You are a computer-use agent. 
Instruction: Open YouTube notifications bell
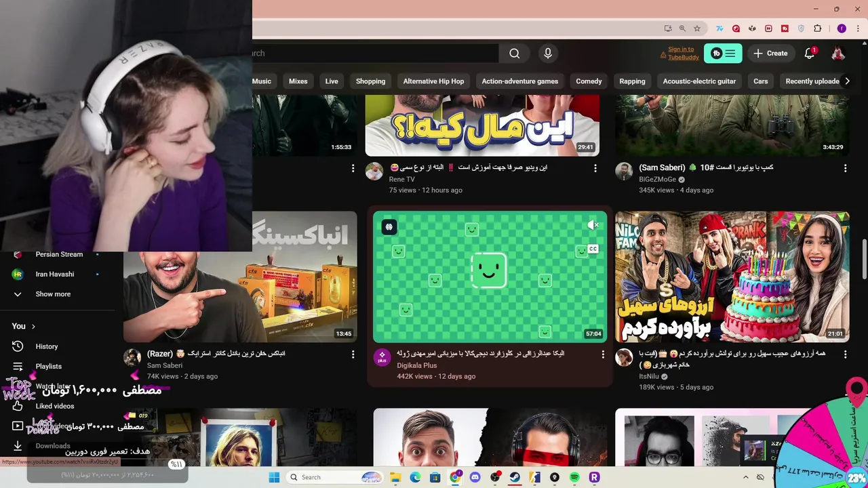click(x=810, y=54)
